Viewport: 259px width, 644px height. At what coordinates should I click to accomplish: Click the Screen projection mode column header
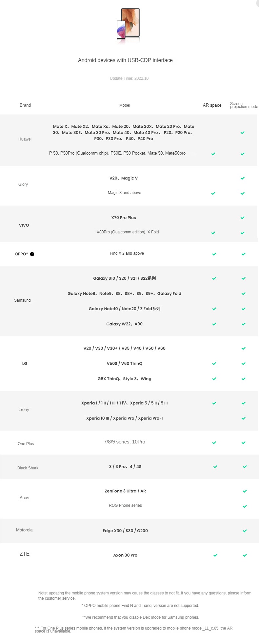pos(244,105)
